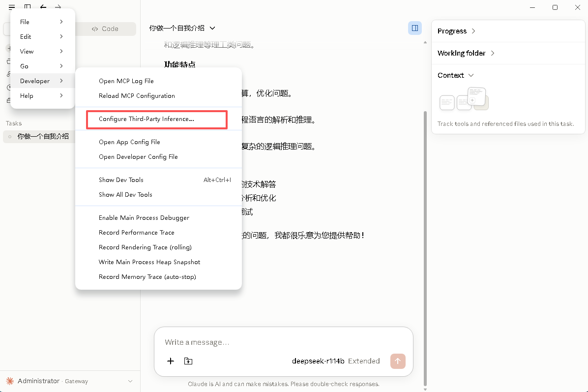Open the Edit submenu
This screenshot has height=392, width=588.
click(x=42, y=36)
